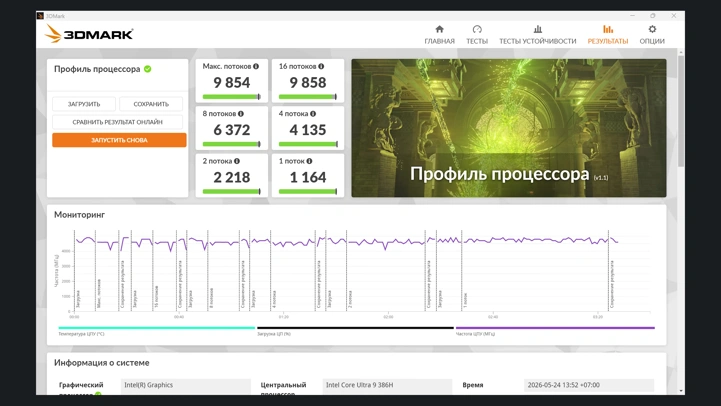
Task: Click the 01:20 time axis label
Action: [284, 317]
